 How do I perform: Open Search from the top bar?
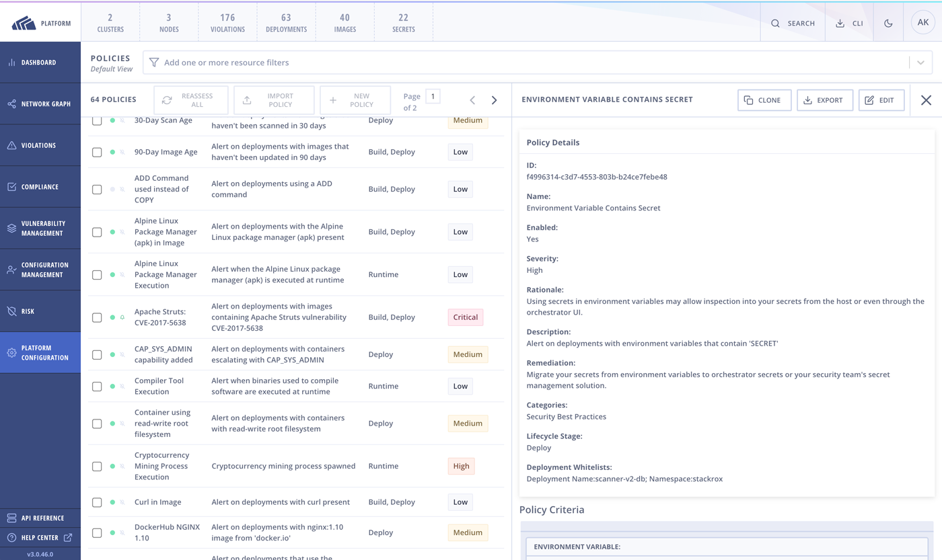point(793,22)
